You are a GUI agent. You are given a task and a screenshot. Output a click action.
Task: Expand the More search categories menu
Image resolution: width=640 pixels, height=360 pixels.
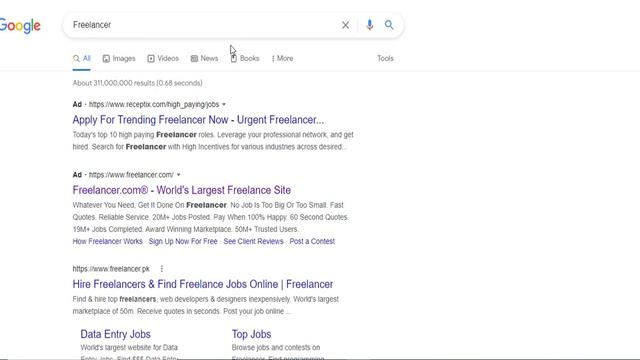pyautogui.click(x=282, y=58)
